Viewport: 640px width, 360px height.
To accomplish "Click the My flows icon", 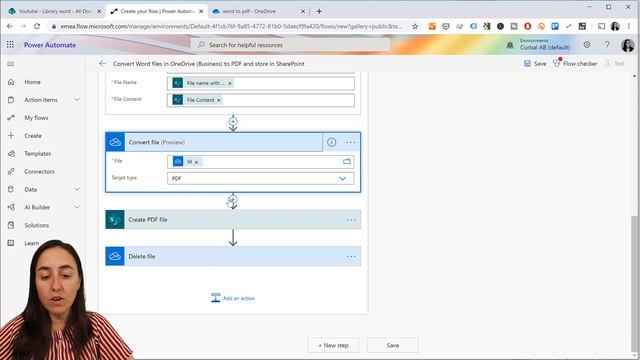I will (11, 118).
